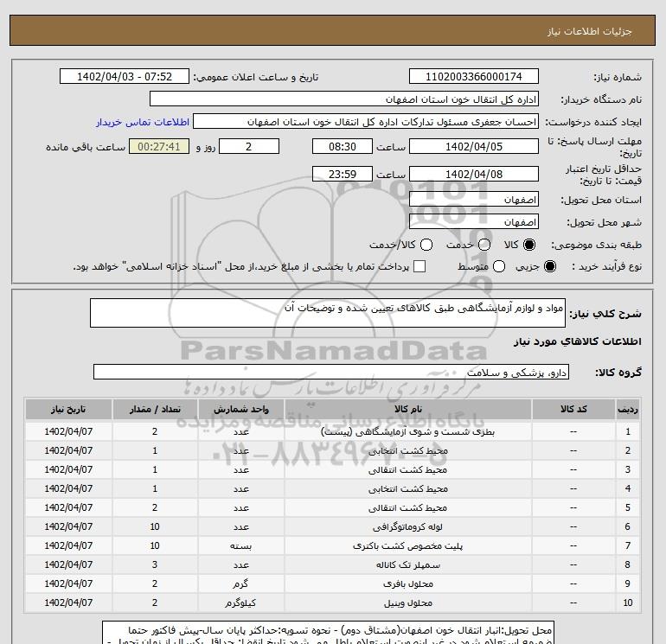Click the buyer organization name field

(x=344, y=99)
